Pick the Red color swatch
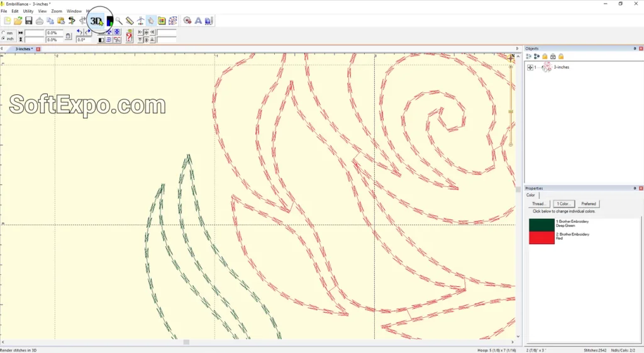Screen dimensions: 644x353 pyautogui.click(x=541, y=237)
